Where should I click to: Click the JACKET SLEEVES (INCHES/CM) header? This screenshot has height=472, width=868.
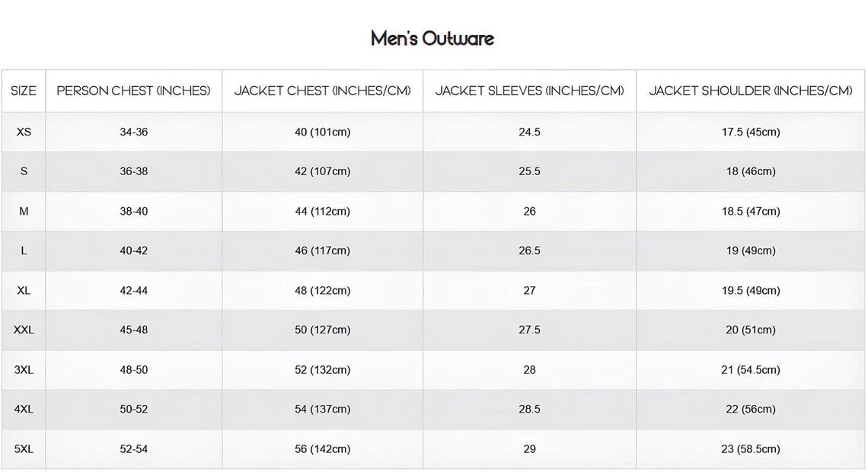[x=529, y=91]
